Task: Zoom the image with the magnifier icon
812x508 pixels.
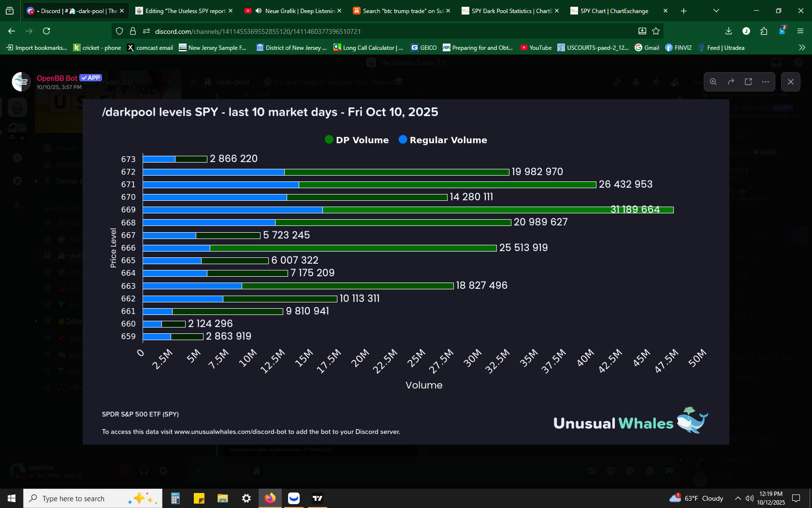Action: 713,82
